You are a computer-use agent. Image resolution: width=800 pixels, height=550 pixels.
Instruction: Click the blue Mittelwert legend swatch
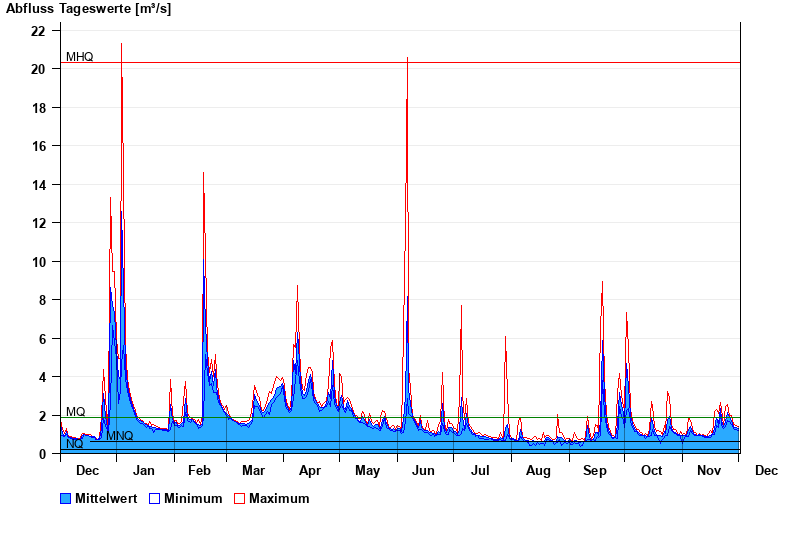point(66,498)
